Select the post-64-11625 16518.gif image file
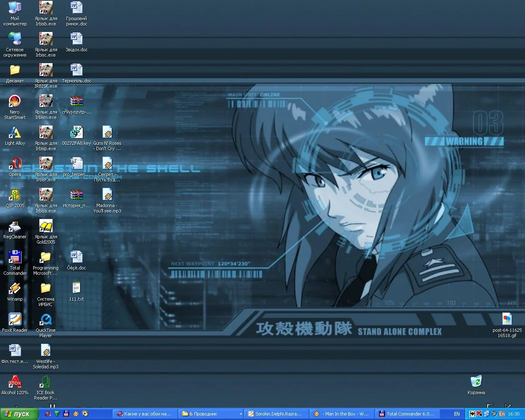 point(507,325)
